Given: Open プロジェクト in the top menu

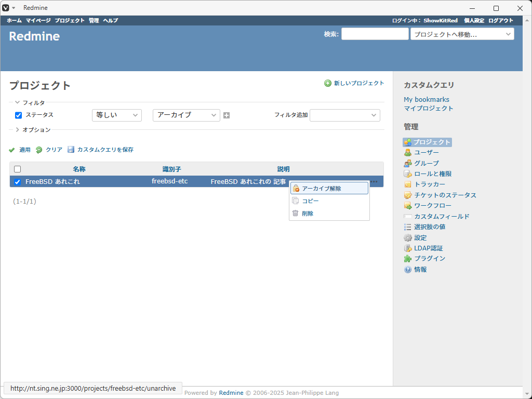Looking at the screenshot, I should coord(70,20).
